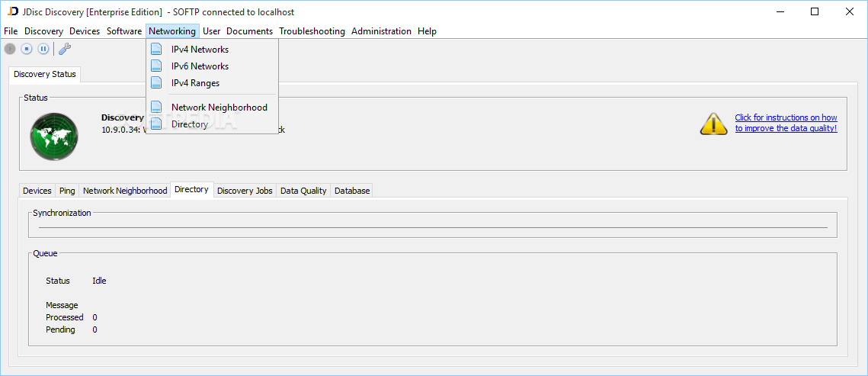Click the IPv6 Networks document icon
Image resolution: width=868 pixels, height=376 pixels.
pos(156,66)
